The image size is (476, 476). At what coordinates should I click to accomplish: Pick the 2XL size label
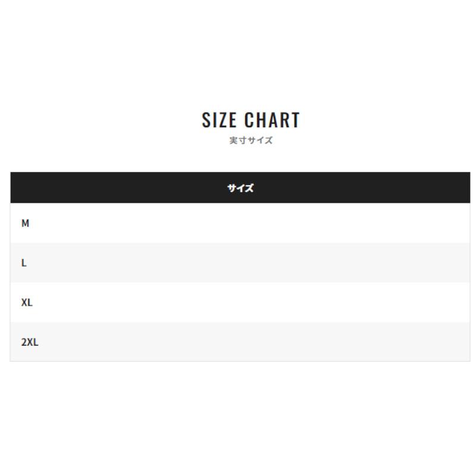(30, 342)
